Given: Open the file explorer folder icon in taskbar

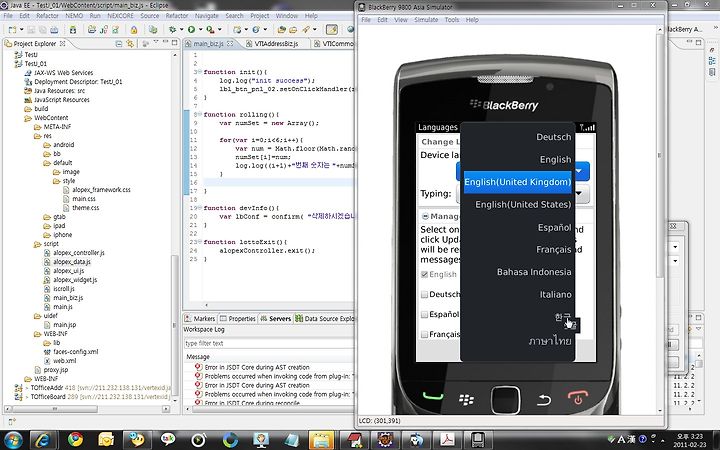Looking at the screenshot, I should click(321, 440).
